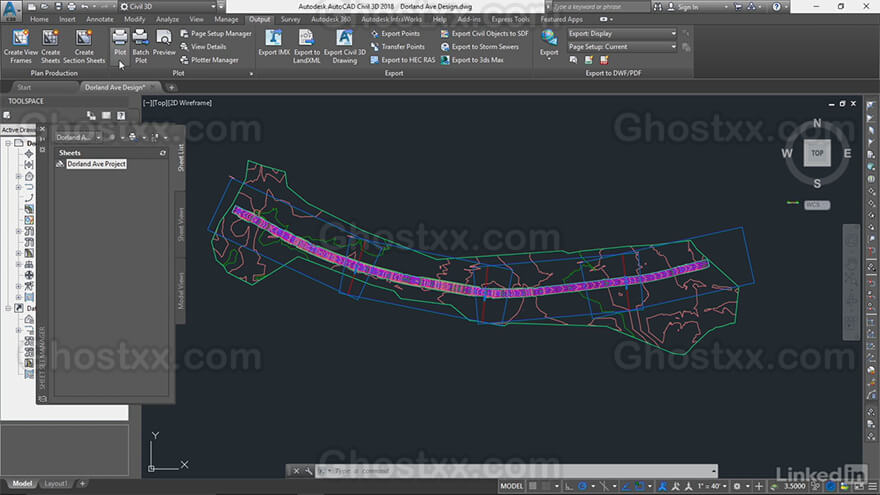Open the Page Setup Manager
This screenshot has height=495, width=880.
(216, 34)
